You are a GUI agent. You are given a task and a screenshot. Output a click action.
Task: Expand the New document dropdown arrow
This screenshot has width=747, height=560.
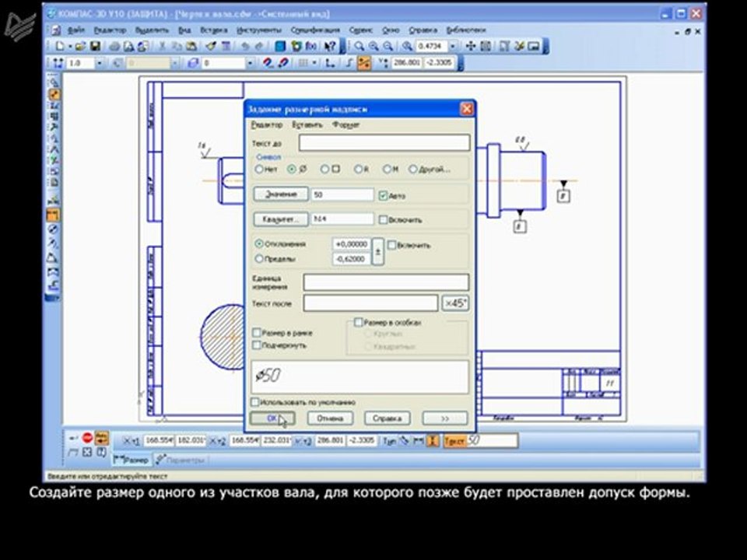tap(69, 46)
